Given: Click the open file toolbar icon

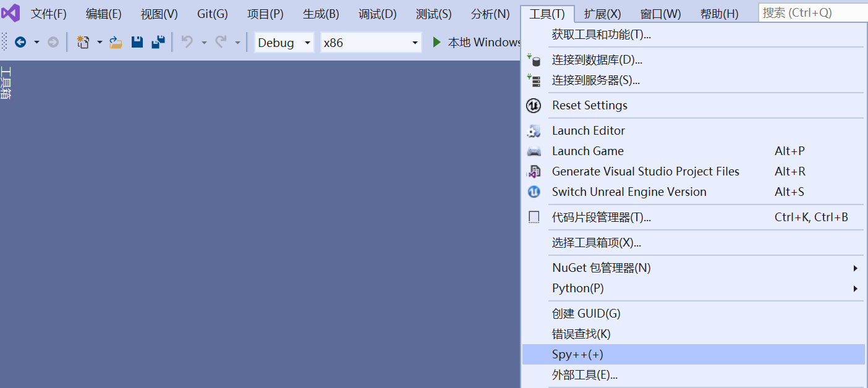Looking at the screenshot, I should click(115, 42).
